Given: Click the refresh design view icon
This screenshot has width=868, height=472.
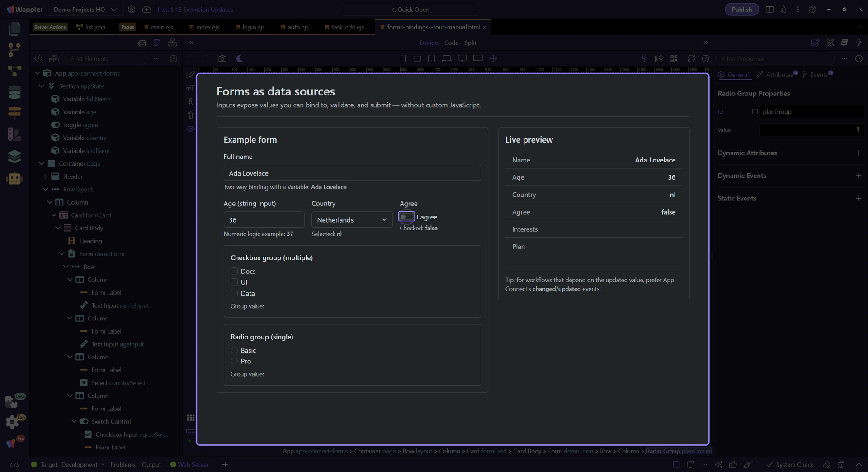Looking at the screenshot, I should pos(691,58).
